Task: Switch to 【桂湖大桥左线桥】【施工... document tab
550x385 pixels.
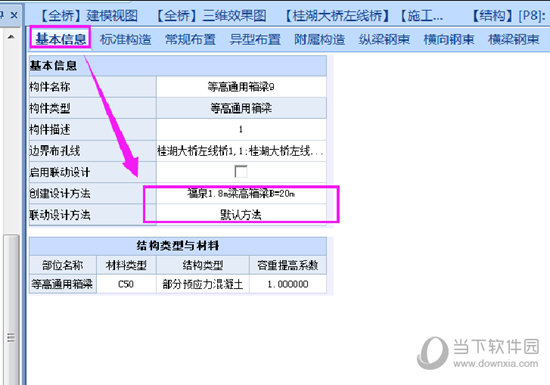Action: coord(363,15)
